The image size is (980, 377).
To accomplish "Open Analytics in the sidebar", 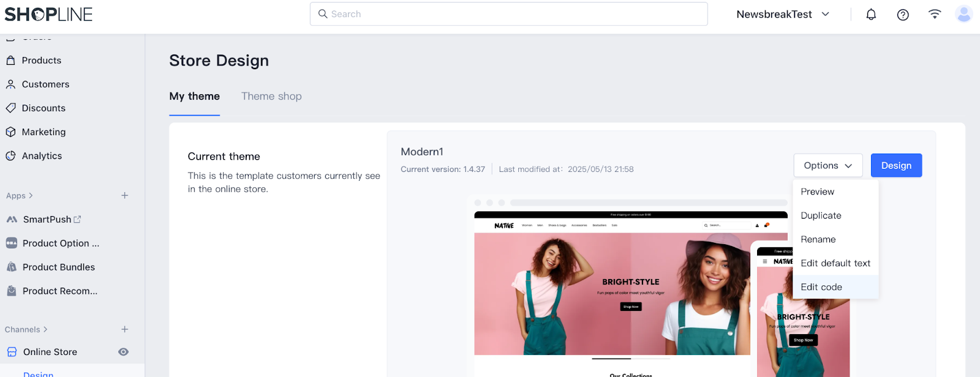I will click(x=42, y=155).
